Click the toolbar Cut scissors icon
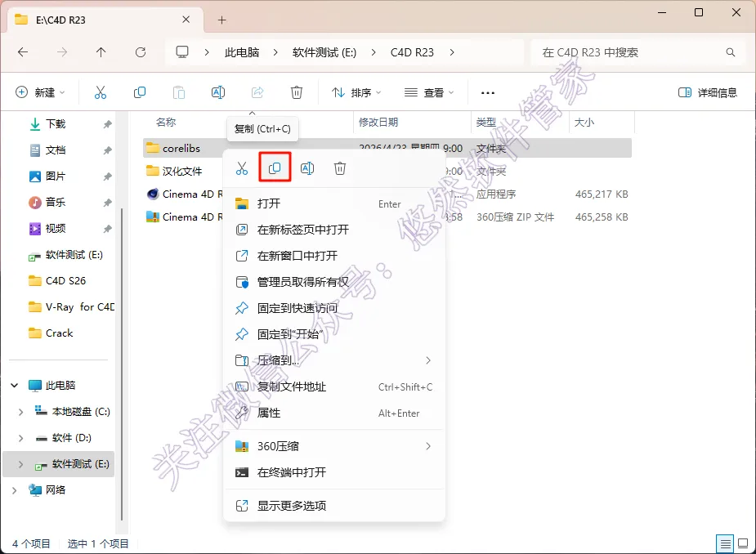 coord(101,92)
